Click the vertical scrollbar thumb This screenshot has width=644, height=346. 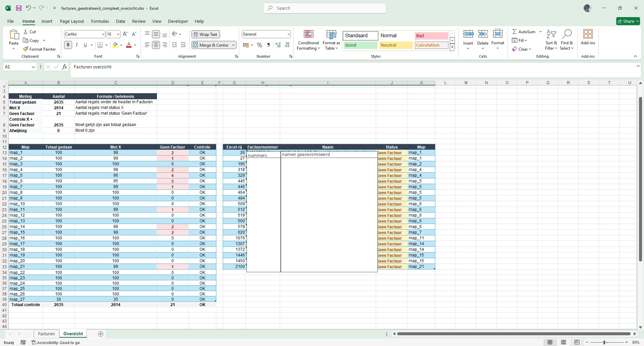pos(640,179)
